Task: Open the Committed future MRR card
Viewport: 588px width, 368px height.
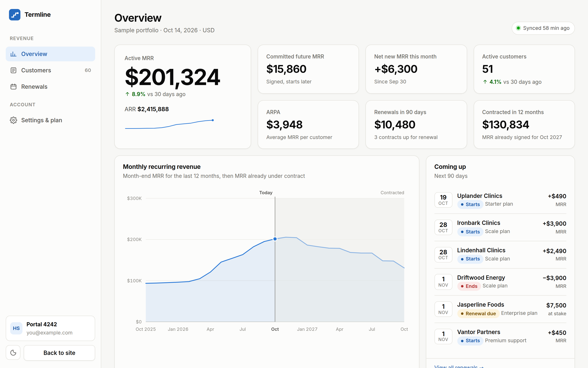Action: click(x=308, y=69)
